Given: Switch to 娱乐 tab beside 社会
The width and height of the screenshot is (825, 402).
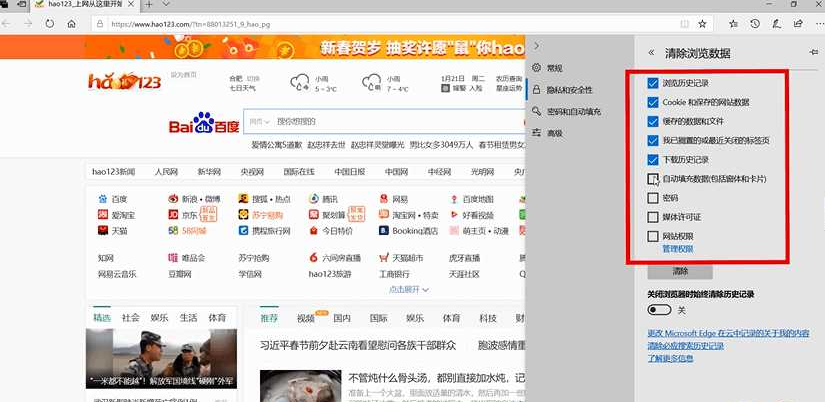Looking at the screenshot, I should 159,318.
